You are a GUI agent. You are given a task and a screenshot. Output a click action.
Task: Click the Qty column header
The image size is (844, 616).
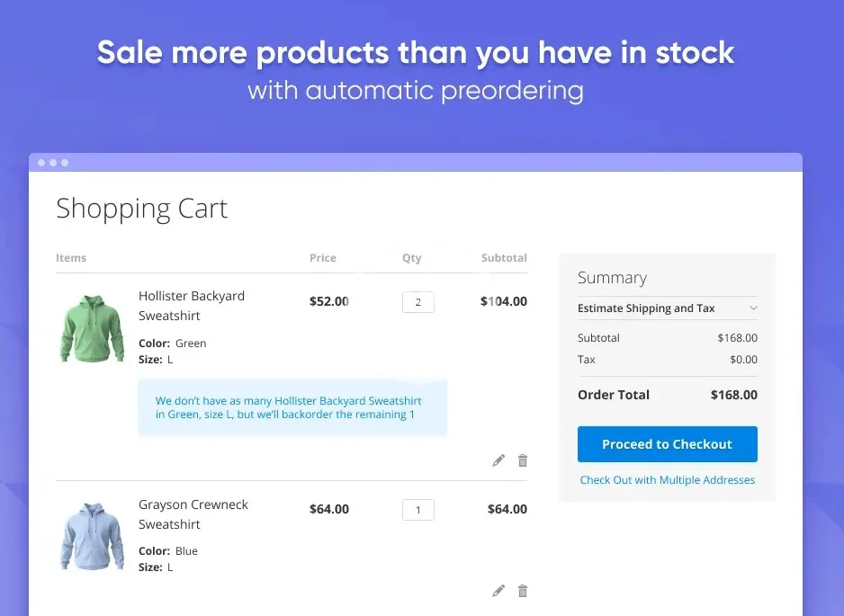tap(411, 258)
